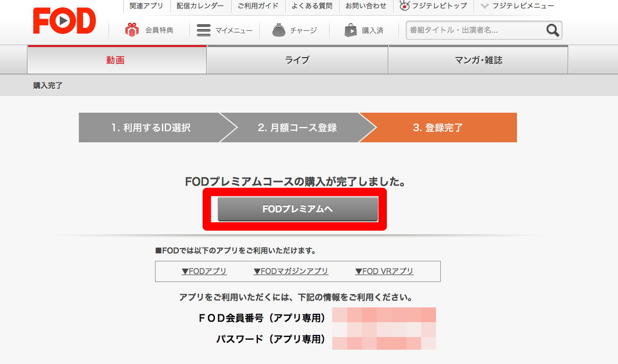Image resolution: width=618 pixels, height=364 pixels.
Task: Switch to the 動画 tab
Action: click(117, 60)
